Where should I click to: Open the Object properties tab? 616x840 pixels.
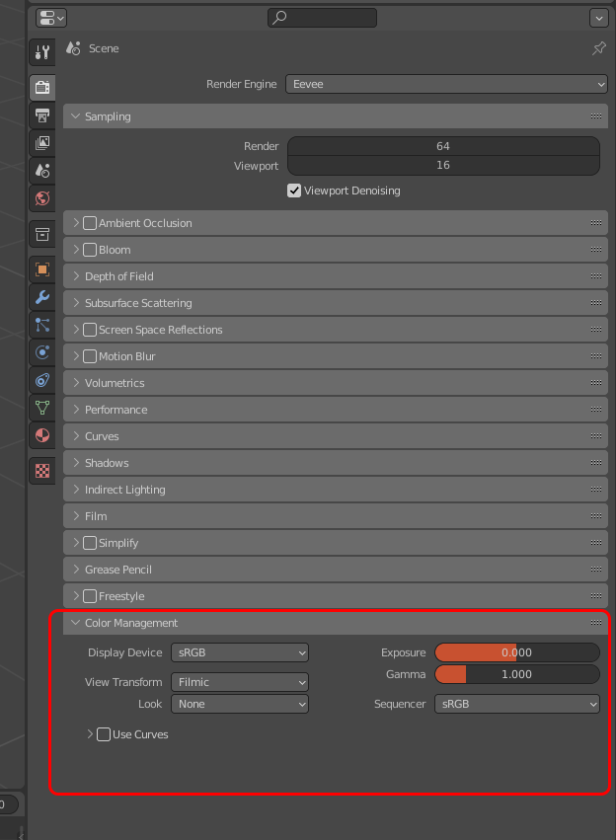42,268
